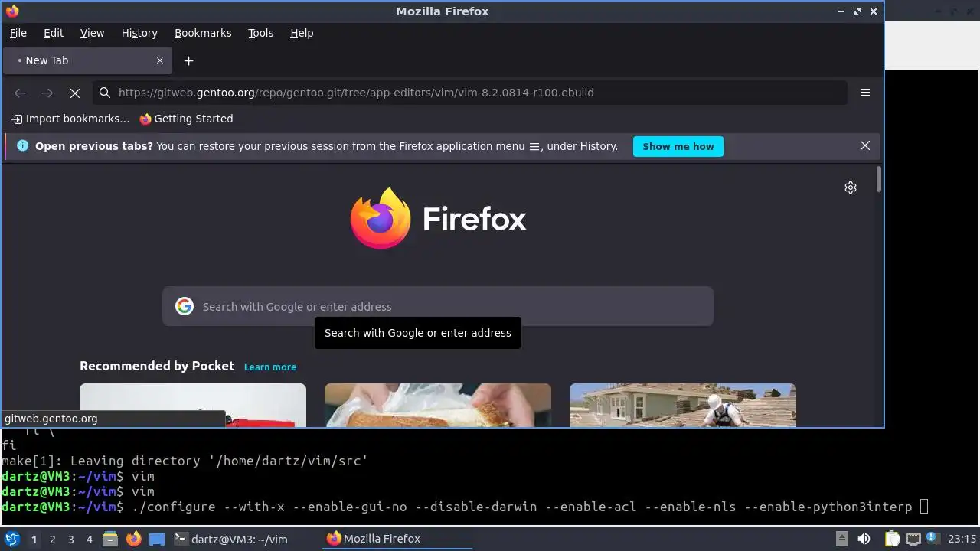980x551 pixels.
Task: Go forward one page in Firefox
Action: click(47, 93)
